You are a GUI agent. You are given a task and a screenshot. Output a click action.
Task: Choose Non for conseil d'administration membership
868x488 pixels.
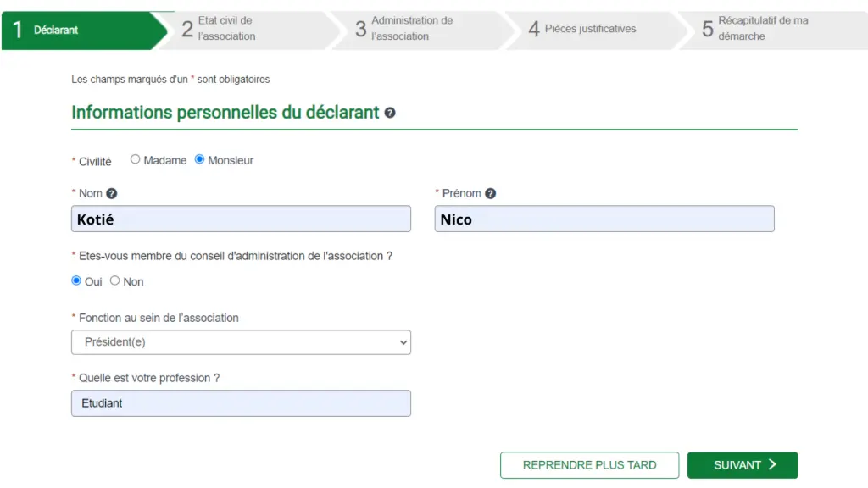(x=115, y=281)
